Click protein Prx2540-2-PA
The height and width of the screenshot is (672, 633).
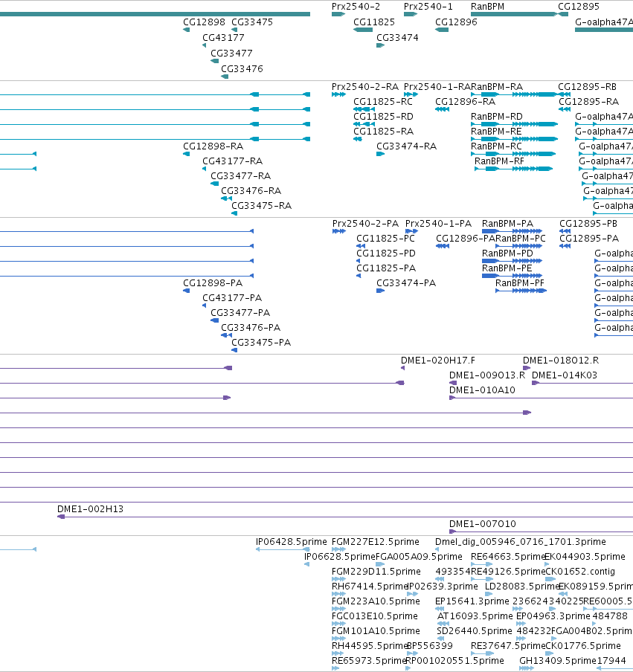pyautogui.click(x=365, y=224)
